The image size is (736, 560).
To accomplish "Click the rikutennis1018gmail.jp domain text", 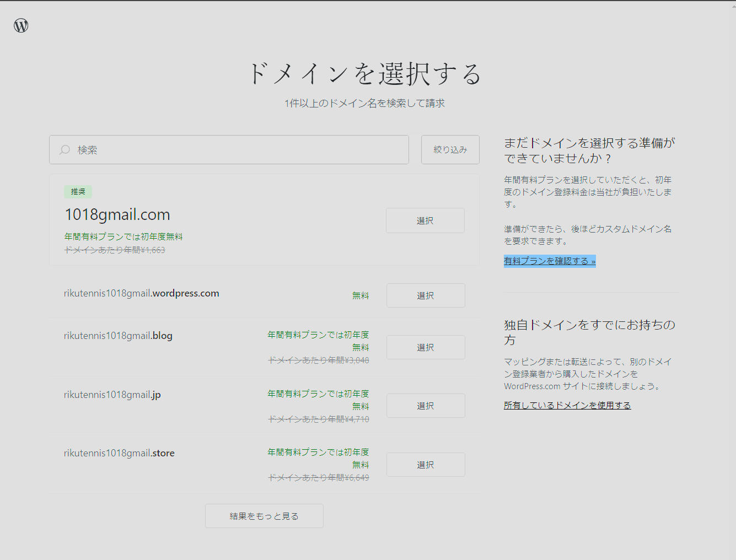I will (x=112, y=395).
